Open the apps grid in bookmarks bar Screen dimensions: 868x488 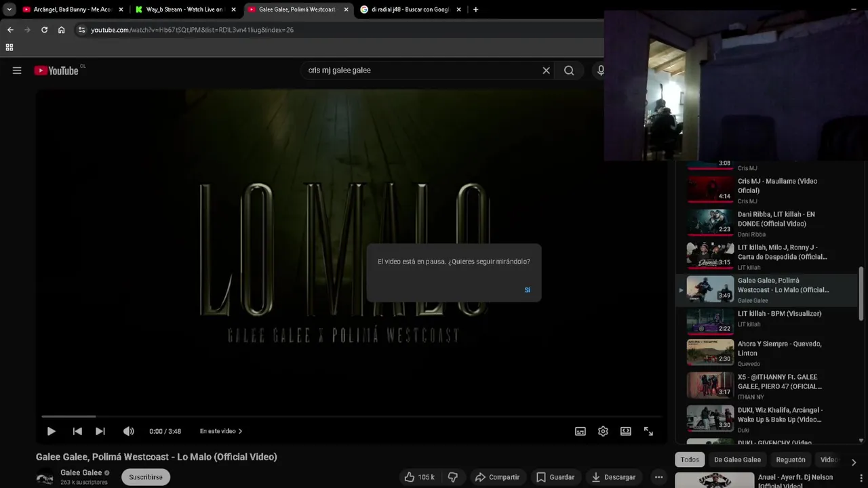pyautogui.click(x=9, y=47)
